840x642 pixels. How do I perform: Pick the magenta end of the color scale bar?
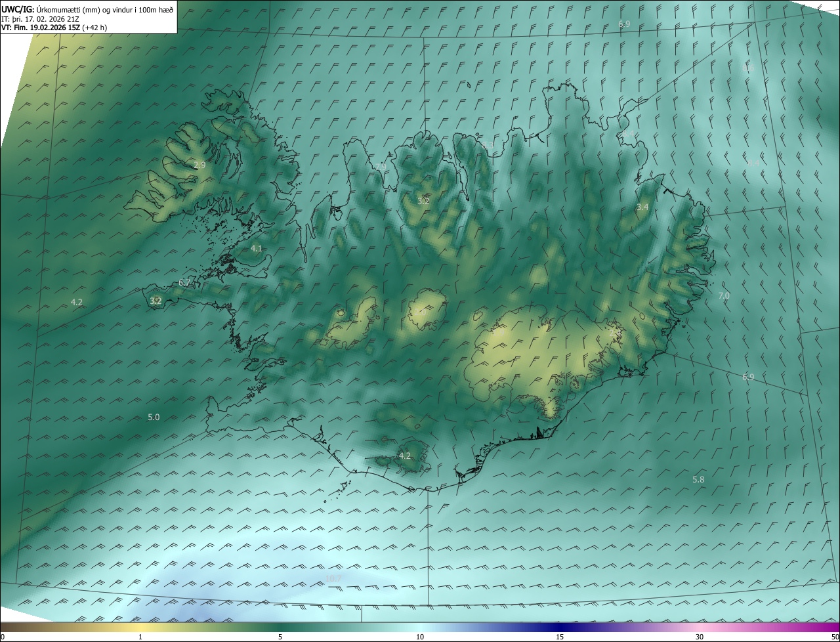[830, 628]
